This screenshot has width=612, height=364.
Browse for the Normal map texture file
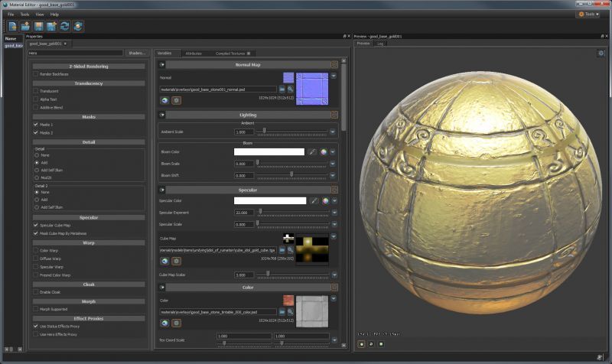click(282, 89)
